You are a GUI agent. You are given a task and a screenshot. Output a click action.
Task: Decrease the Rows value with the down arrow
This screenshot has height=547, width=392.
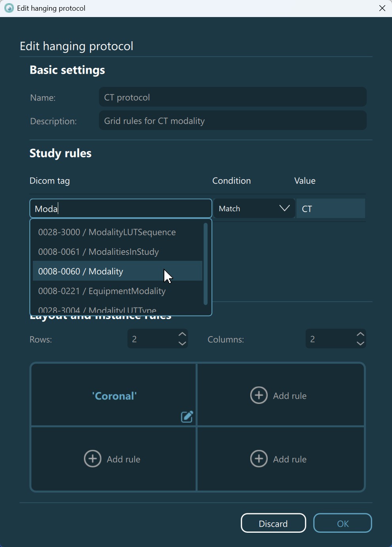click(x=182, y=344)
